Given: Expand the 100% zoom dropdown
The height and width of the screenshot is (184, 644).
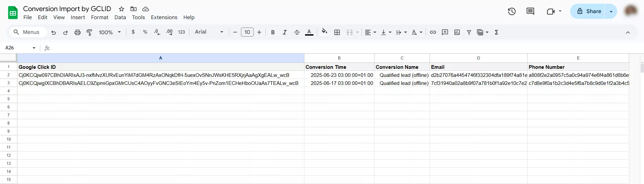Looking at the screenshot, I should pyautogui.click(x=110, y=32).
